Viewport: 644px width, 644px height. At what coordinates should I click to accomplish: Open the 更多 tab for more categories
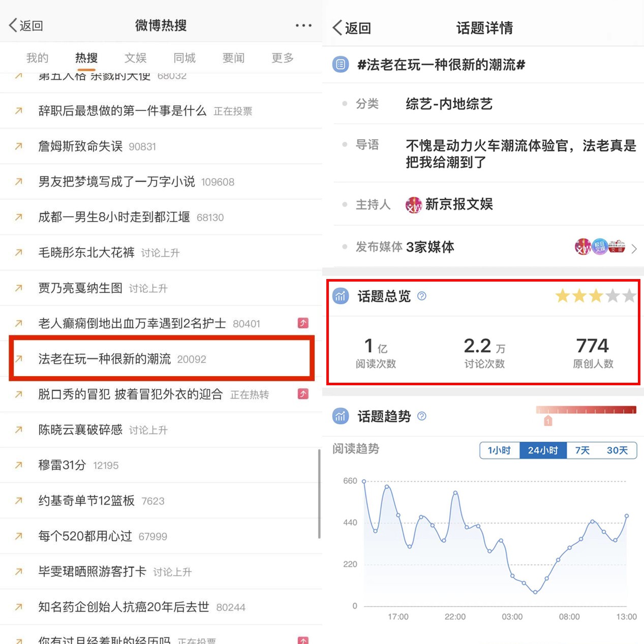(x=283, y=58)
